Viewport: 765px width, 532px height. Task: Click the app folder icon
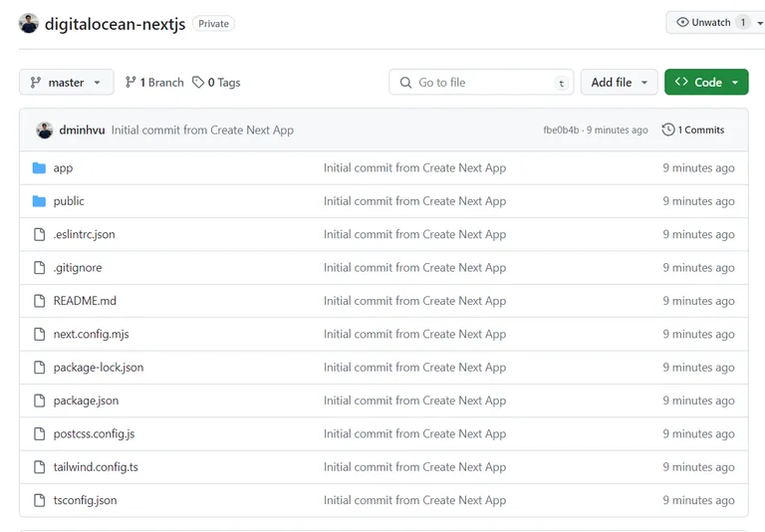point(39,168)
